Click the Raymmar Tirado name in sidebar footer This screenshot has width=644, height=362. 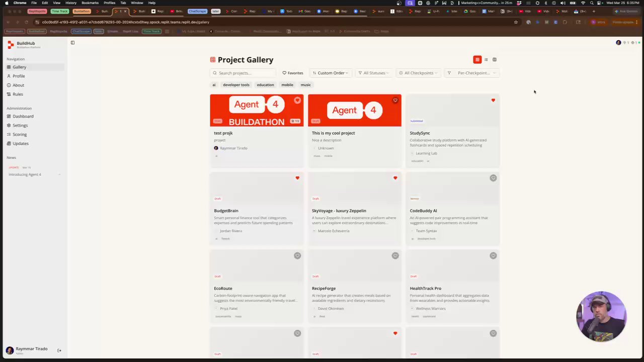(31, 349)
